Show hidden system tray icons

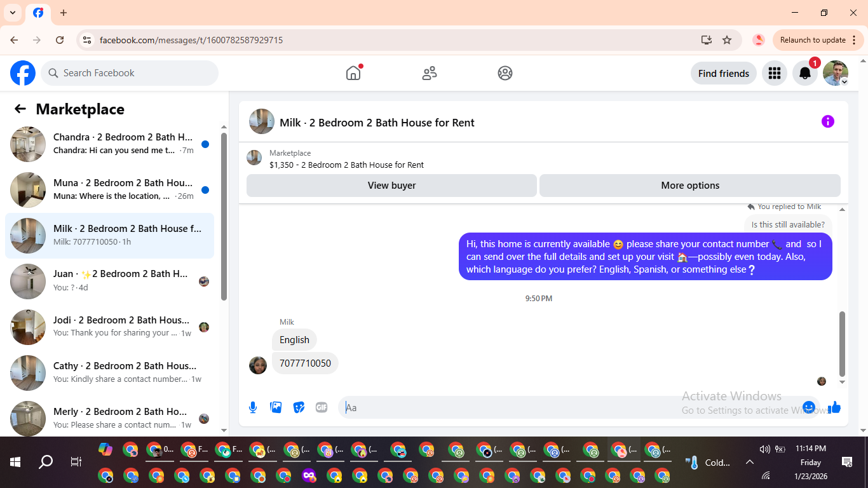tap(749, 462)
